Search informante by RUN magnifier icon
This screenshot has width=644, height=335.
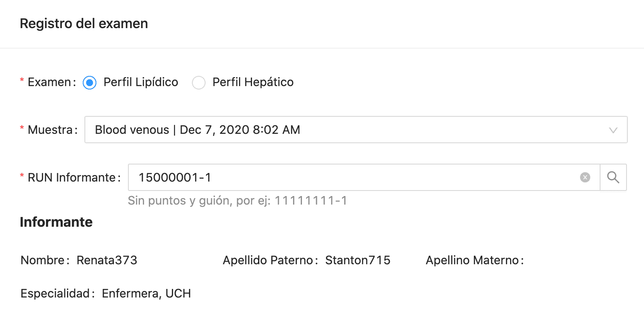[x=613, y=177]
